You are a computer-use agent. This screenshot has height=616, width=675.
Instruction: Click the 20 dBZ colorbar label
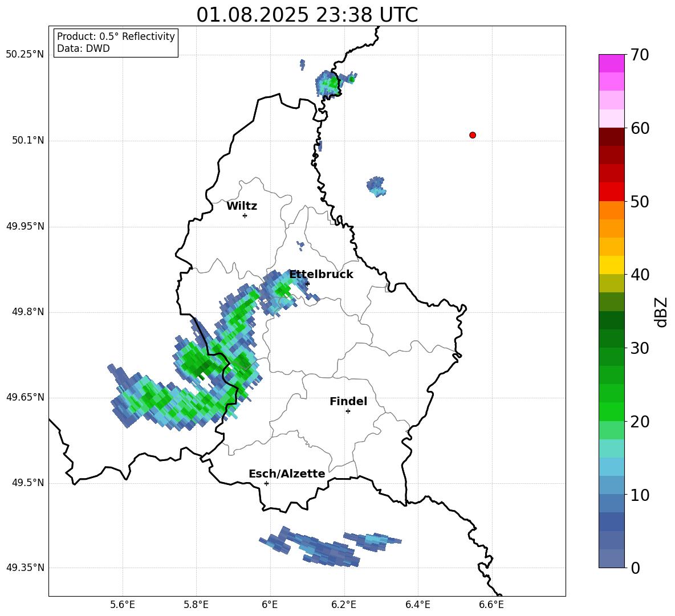click(640, 422)
